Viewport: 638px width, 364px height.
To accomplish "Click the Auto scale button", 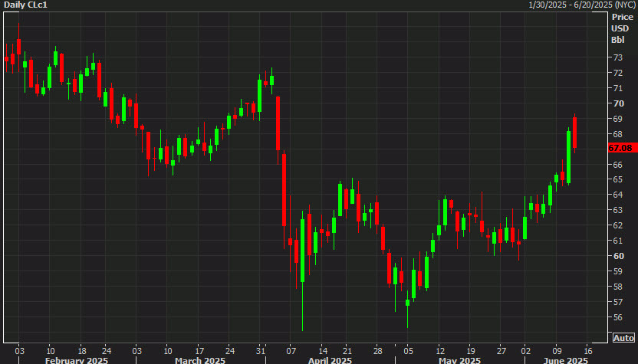I will [x=623, y=338].
